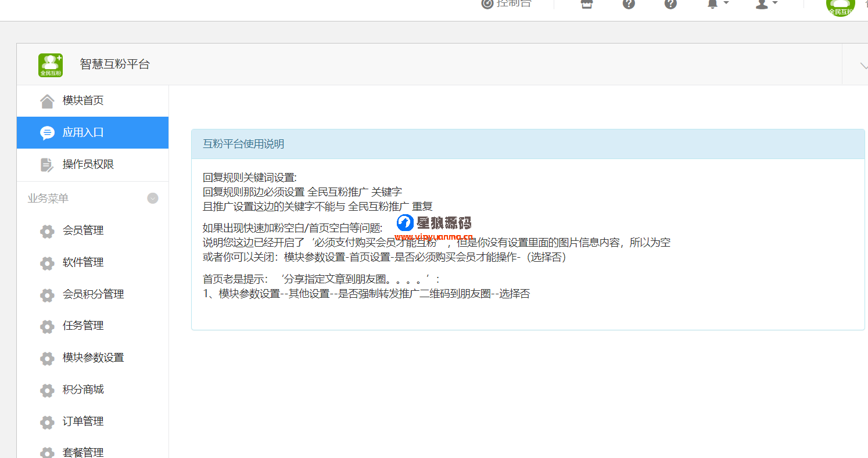Expand the chevron at right of 智慧互粉平台 header
This screenshot has height=458, width=868.
click(863, 65)
